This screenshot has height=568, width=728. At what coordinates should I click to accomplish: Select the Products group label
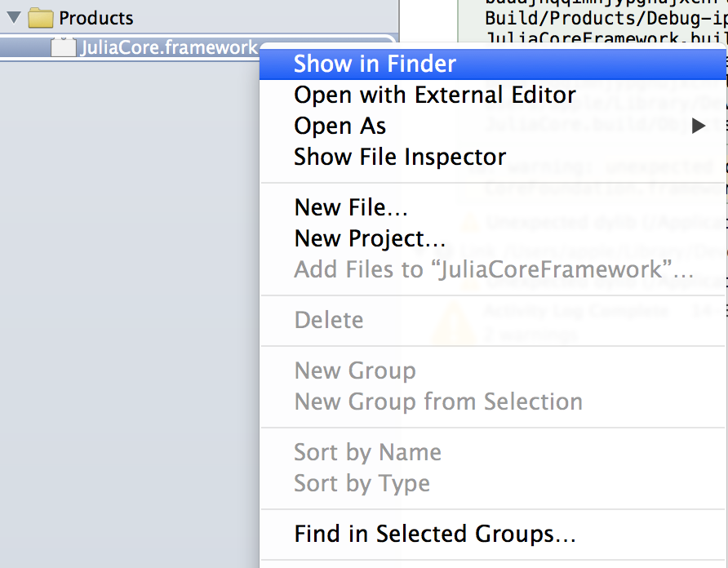click(x=96, y=19)
